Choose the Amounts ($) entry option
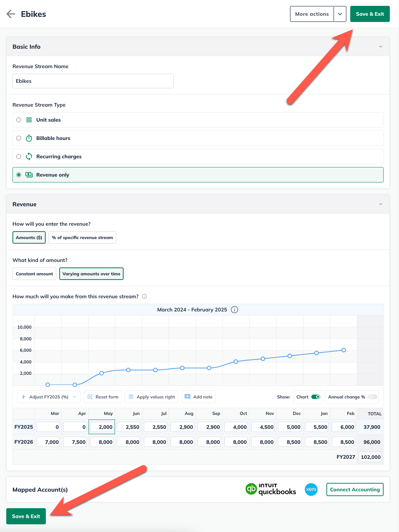Screen dimensions: 399x532 point(29,238)
